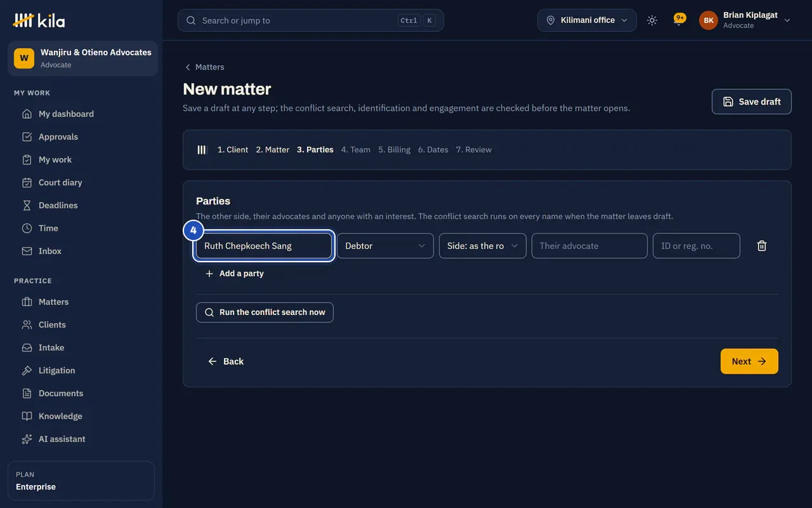This screenshot has height=508, width=812.
Task: Focus the Their advocate input field
Action: pos(589,246)
